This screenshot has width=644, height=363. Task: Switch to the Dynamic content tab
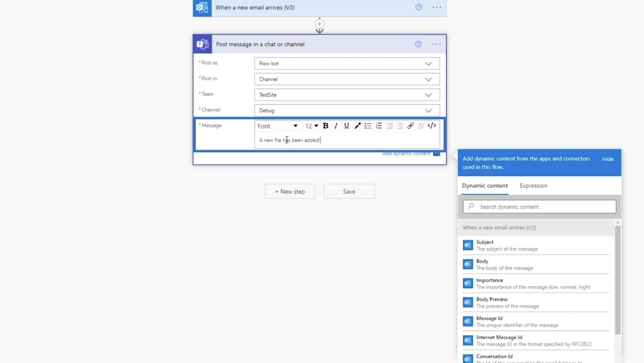coord(485,186)
